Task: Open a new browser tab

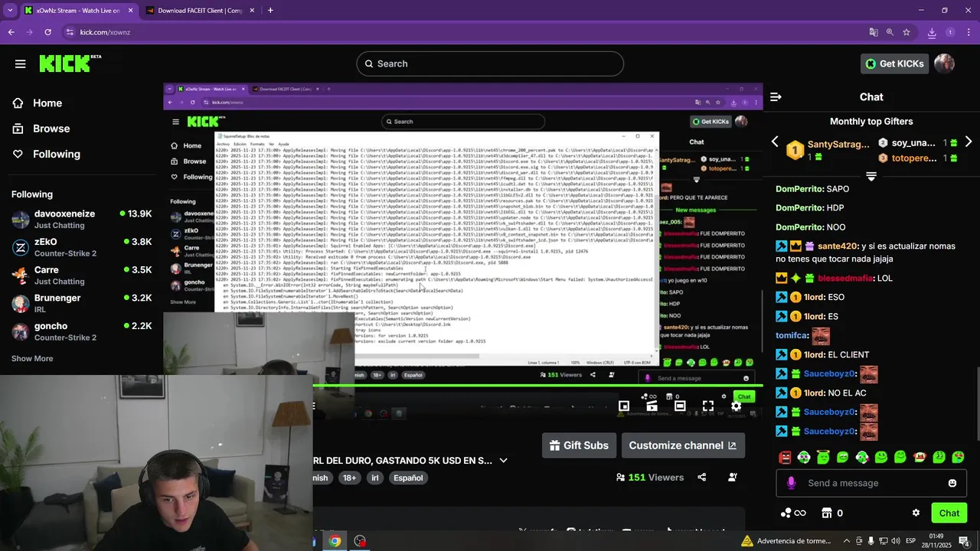Action: [x=270, y=11]
